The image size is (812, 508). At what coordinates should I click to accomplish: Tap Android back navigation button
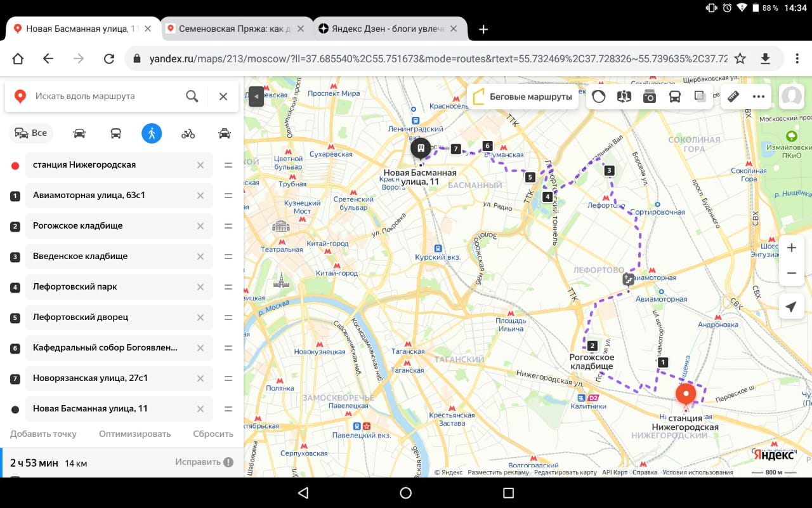(x=303, y=493)
